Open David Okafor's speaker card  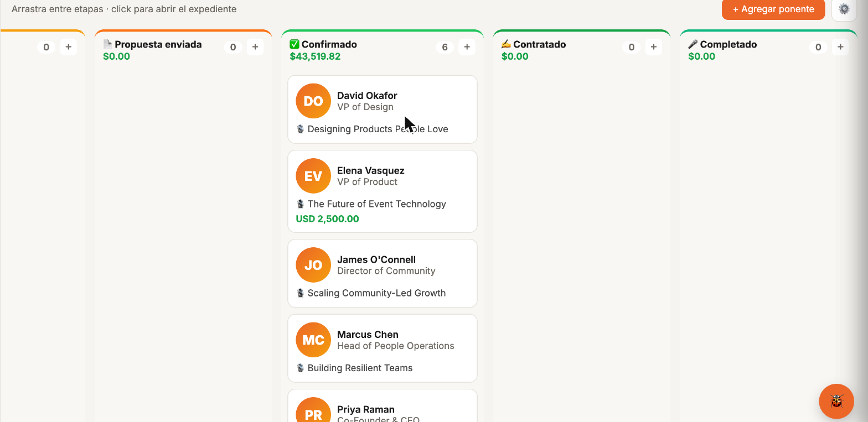tap(383, 110)
